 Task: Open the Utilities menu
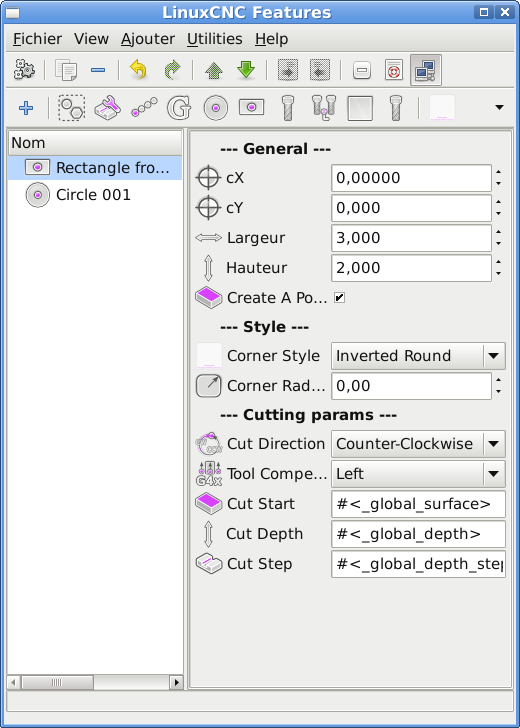click(214, 39)
